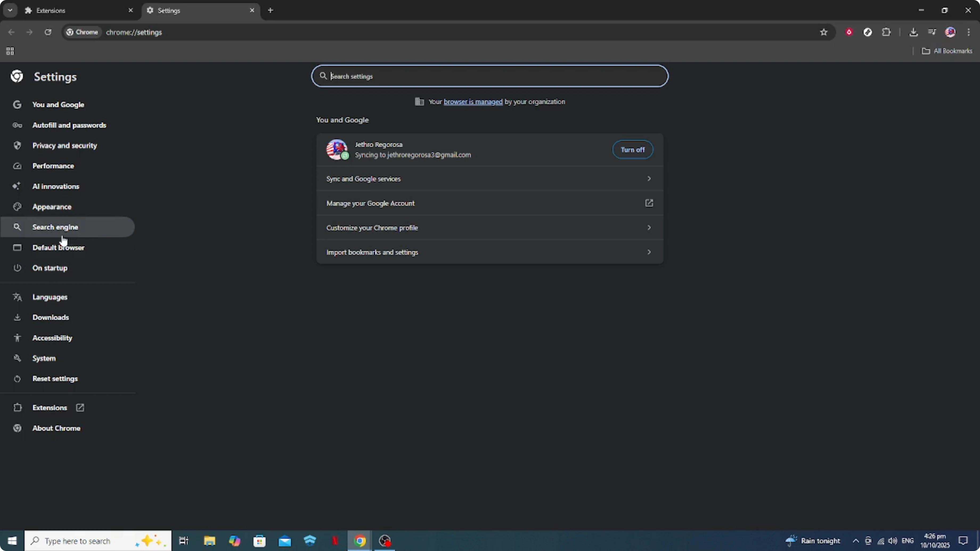Open the Chrome profile avatar icon
Viewport: 980px width, 551px height.
(950, 32)
